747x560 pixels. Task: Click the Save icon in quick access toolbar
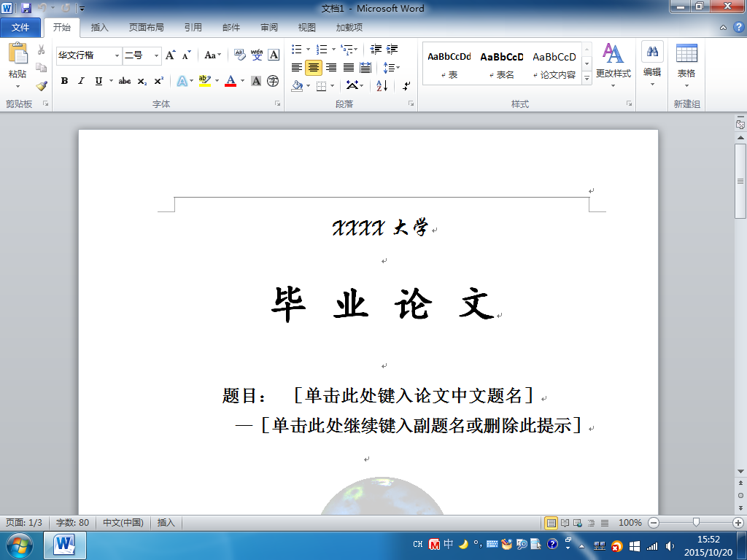click(26, 8)
